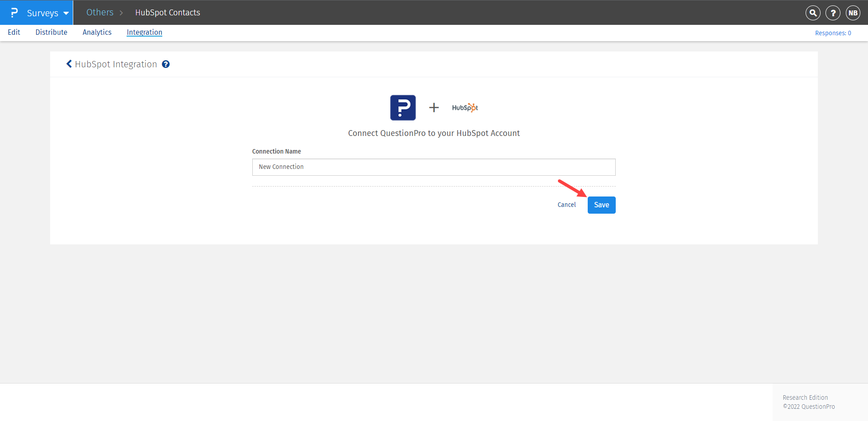This screenshot has width=868, height=421.
Task: Click the HubSpot Integration heading
Action: (116, 64)
